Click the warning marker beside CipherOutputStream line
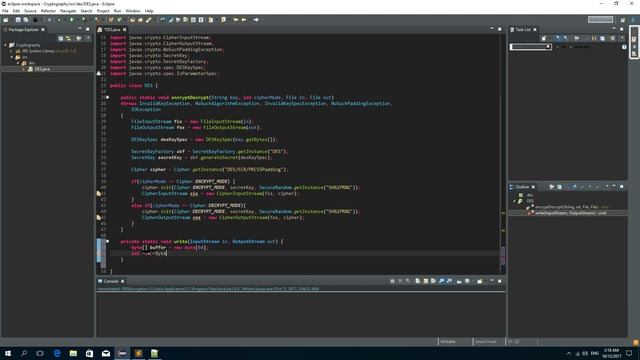The width and height of the screenshot is (640, 360). [98, 218]
